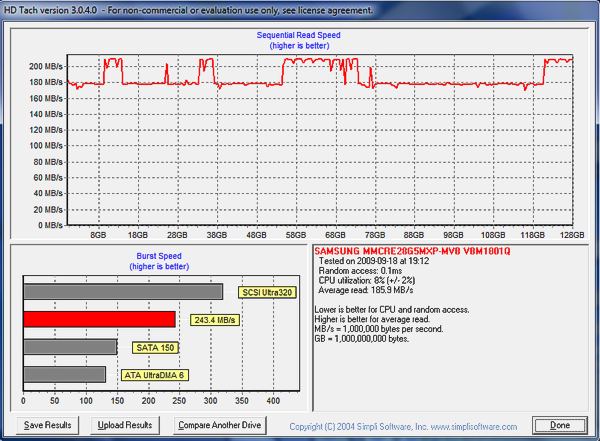The image size is (600, 441).
Task: Select the SAMSUNG MMCRE28G5MXP-MVB drive name
Action: pyautogui.click(x=412, y=251)
